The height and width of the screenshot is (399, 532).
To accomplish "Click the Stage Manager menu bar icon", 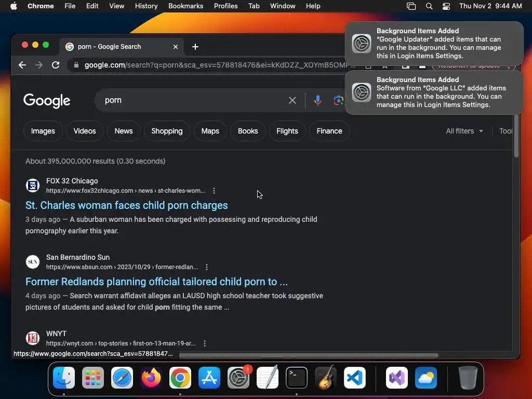I will click(x=411, y=6).
